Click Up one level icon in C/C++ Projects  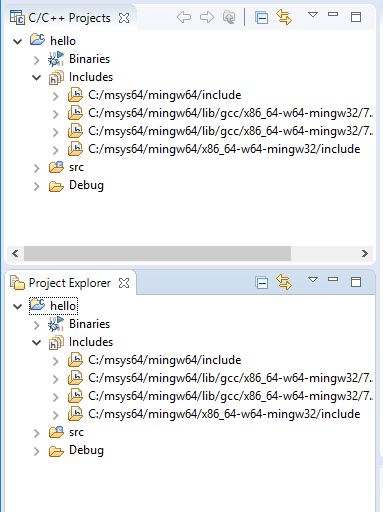(229, 17)
